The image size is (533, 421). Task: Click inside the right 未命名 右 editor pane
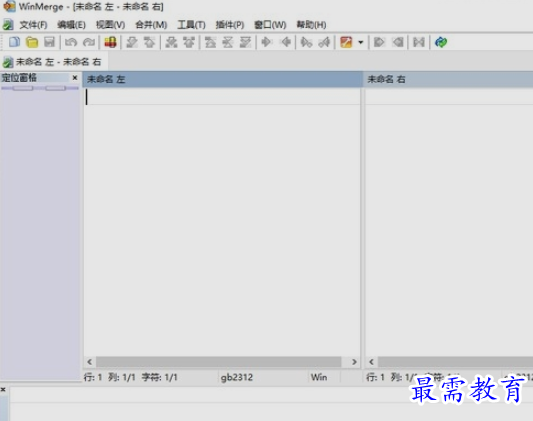[x=449, y=221]
